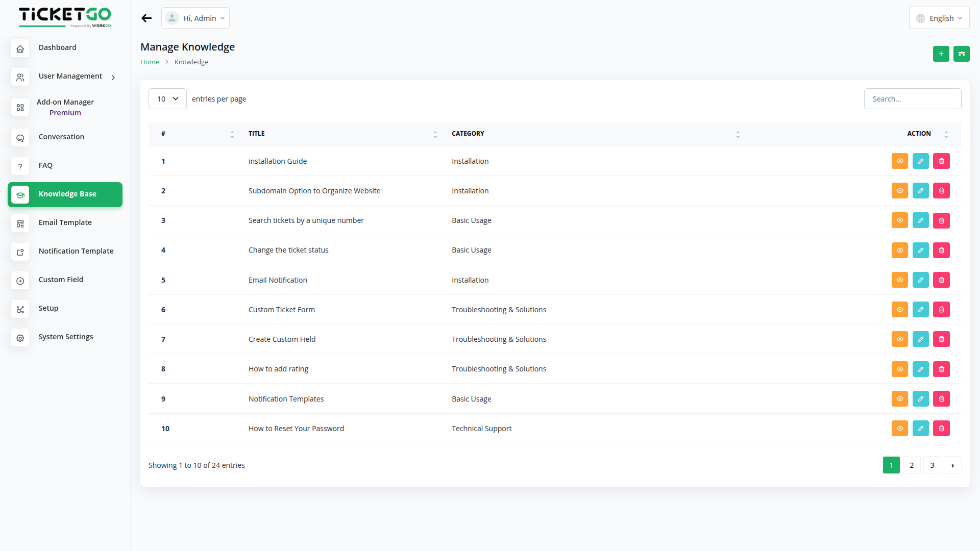The width and height of the screenshot is (980, 551).
Task: Delete the 'Installation Guide' row
Action: tap(941, 161)
